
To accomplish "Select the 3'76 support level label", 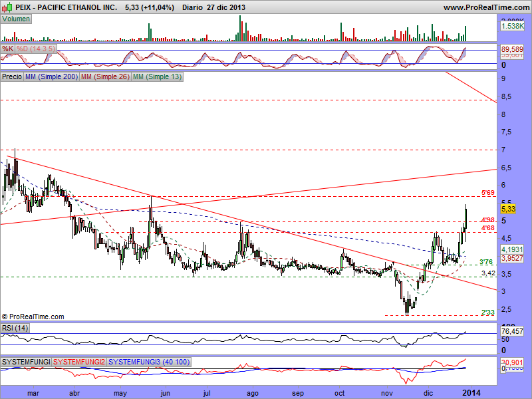I will [486, 261].
